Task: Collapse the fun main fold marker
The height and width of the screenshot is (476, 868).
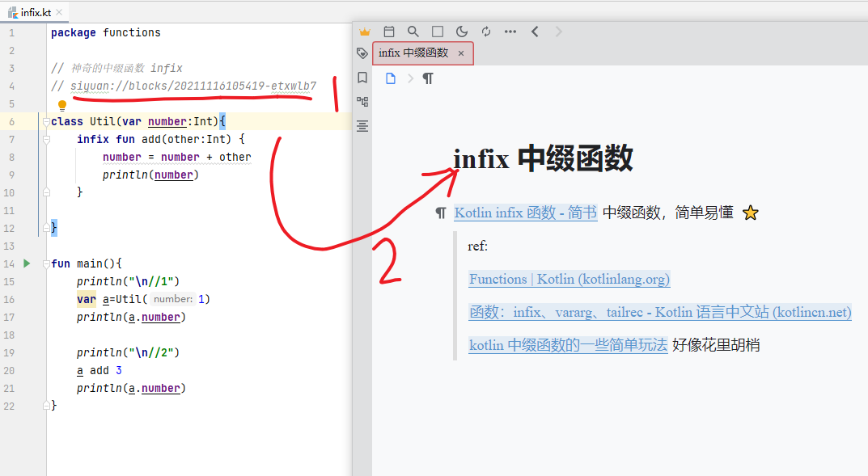Action: (46, 263)
